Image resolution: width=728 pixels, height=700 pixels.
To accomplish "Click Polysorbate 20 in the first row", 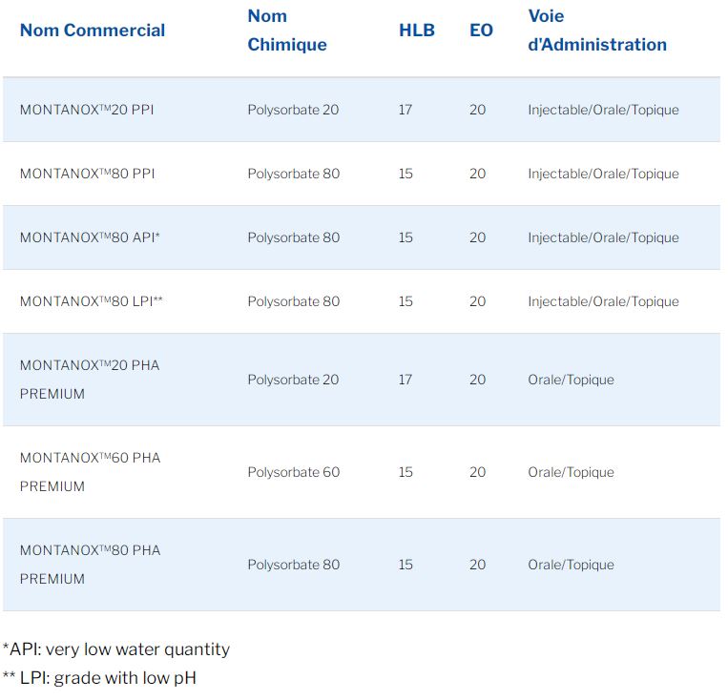I will click(293, 110).
